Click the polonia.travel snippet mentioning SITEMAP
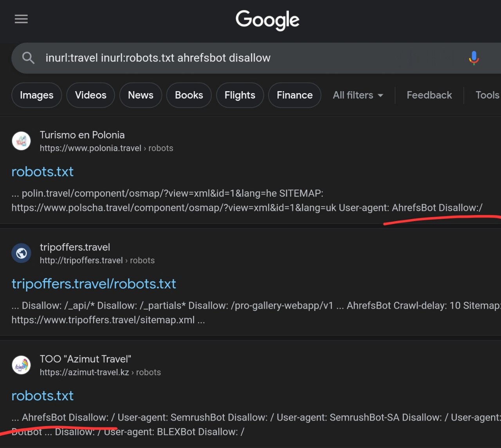This screenshot has width=501, height=448. [x=247, y=200]
